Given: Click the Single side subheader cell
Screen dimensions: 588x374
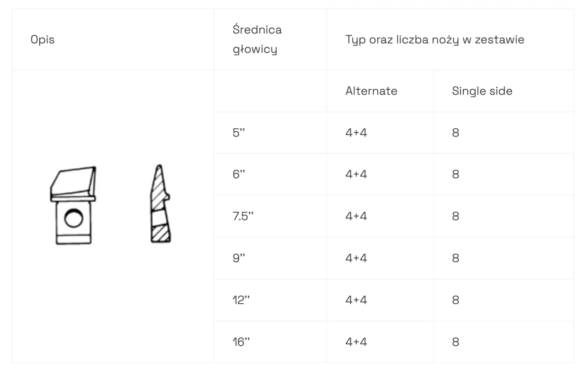Looking at the screenshot, I should coord(482,91).
